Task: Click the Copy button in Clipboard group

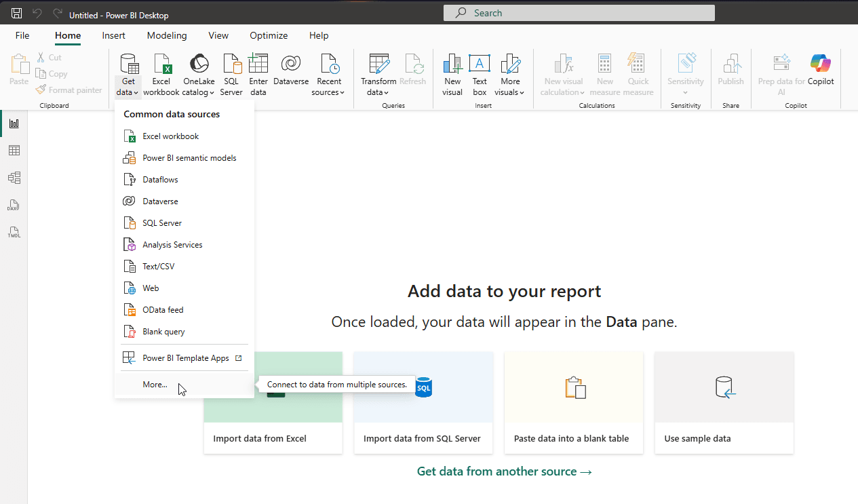Action: pos(52,74)
